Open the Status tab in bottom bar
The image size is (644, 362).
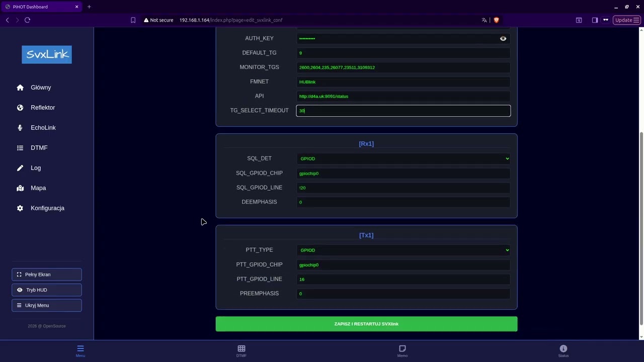(563, 351)
